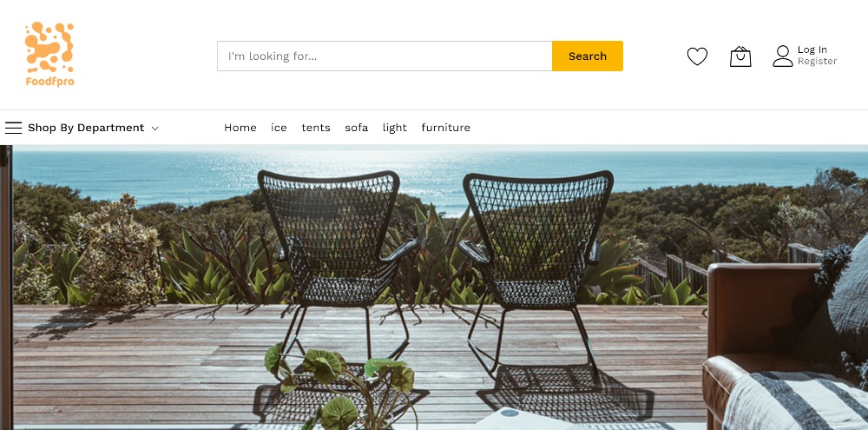Select the ice menu item

pos(279,128)
